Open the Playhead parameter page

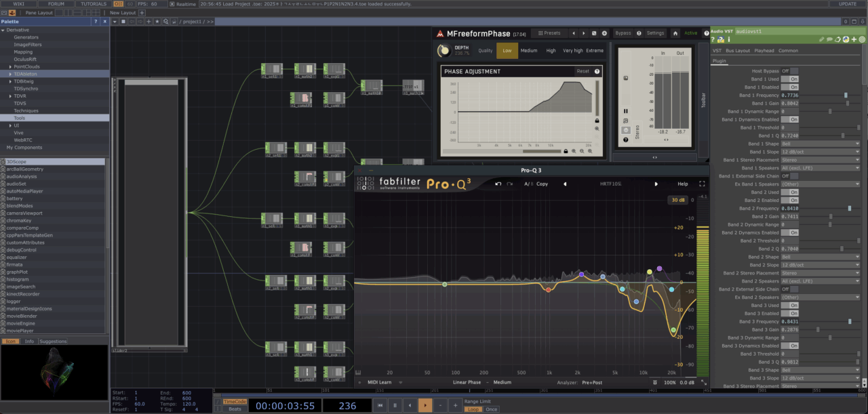click(764, 51)
